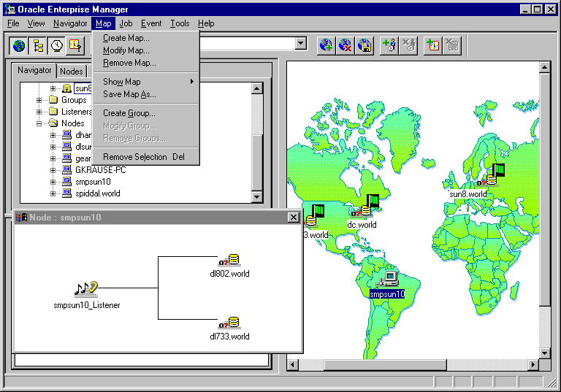The width and height of the screenshot is (561, 392).
Task: Expand the smpsun10 tree node
Action: click(53, 182)
